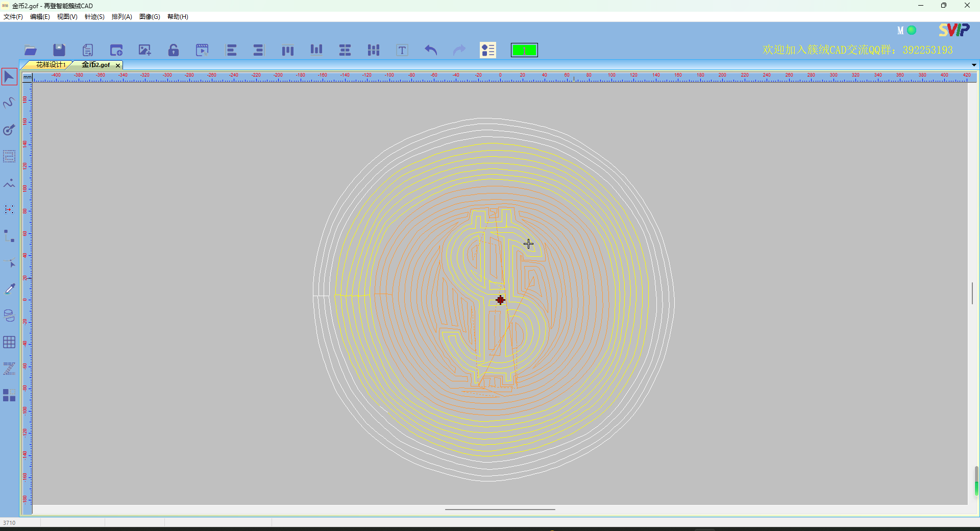Distribute objects evenly in horizontal rows
The width and height of the screenshot is (980, 531).
click(345, 50)
